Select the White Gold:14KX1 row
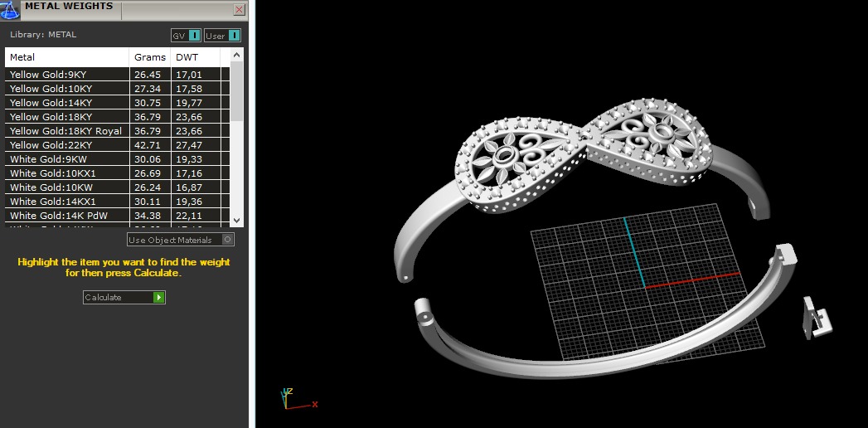The height and width of the screenshot is (428, 868). pos(118,202)
